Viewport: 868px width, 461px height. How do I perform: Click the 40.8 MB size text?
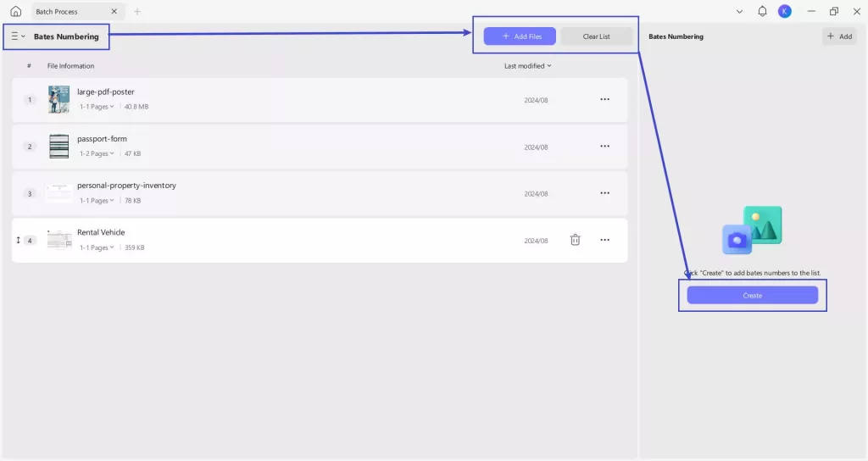[136, 106]
